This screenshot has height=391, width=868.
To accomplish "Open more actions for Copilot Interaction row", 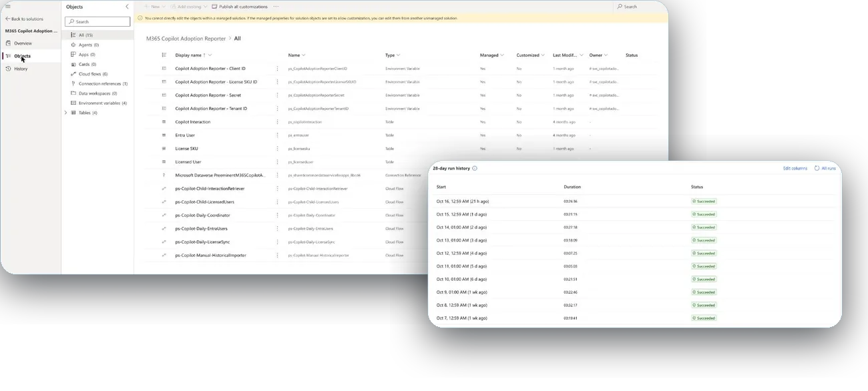I will (x=277, y=122).
